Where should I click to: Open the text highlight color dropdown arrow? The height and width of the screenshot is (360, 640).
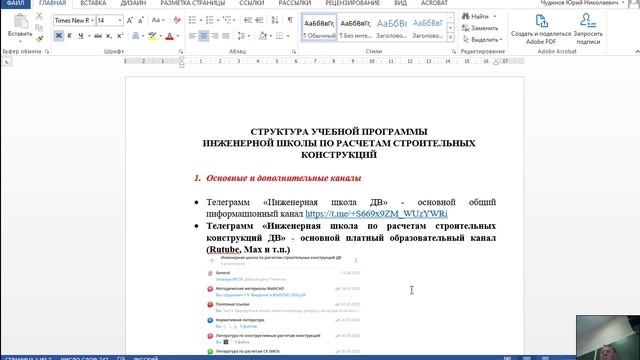click(x=160, y=36)
